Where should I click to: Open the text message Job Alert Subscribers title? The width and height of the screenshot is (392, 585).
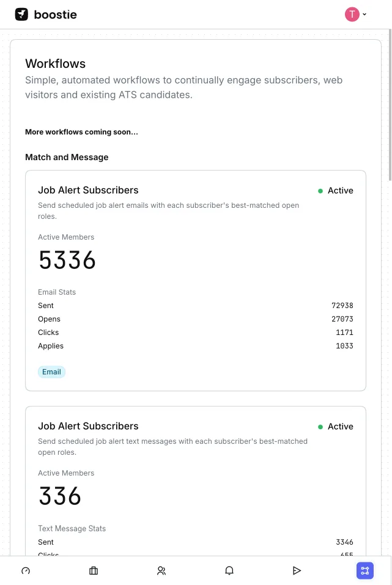(x=88, y=426)
